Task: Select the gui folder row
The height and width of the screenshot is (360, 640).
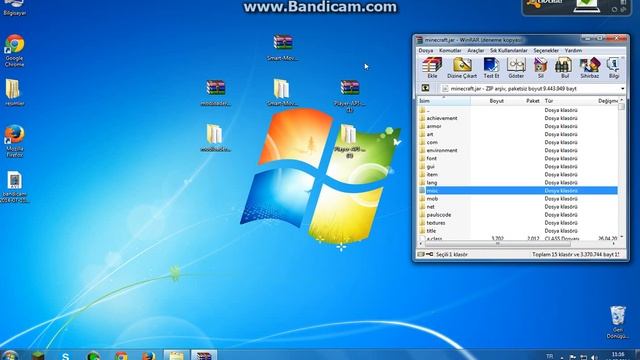Action: (518, 167)
